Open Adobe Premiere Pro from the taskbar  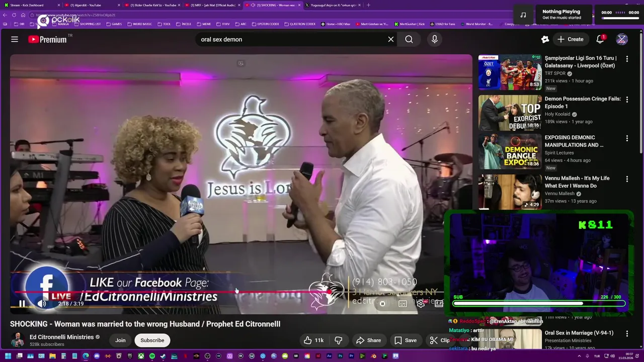point(352,356)
